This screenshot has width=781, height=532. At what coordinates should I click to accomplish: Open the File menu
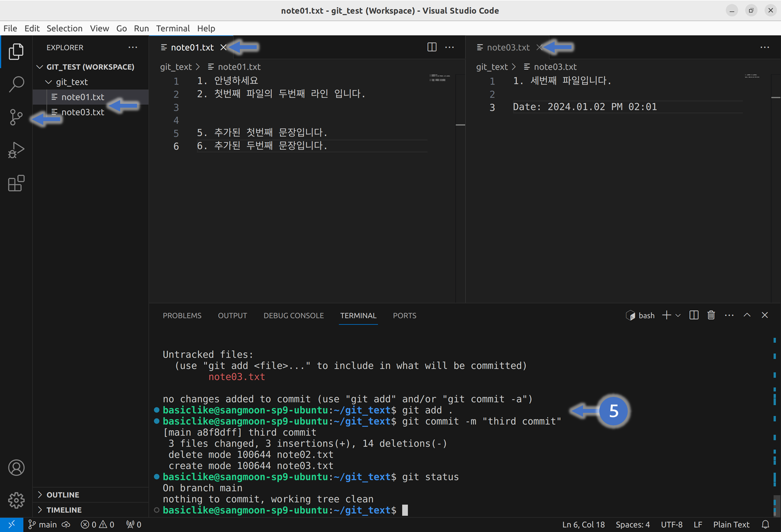10,28
